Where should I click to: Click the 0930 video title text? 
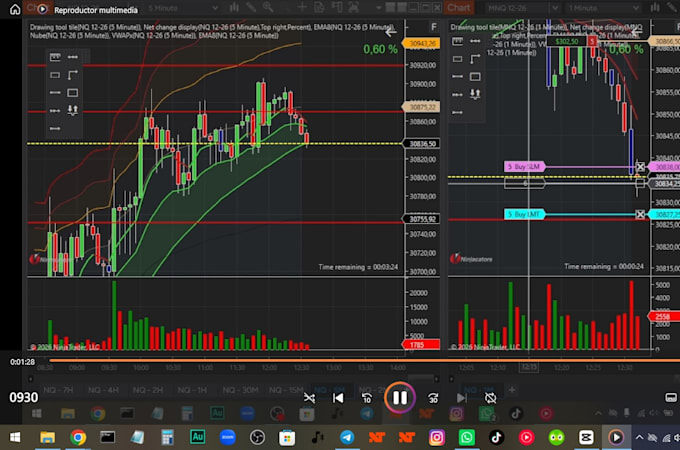pos(23,398)
